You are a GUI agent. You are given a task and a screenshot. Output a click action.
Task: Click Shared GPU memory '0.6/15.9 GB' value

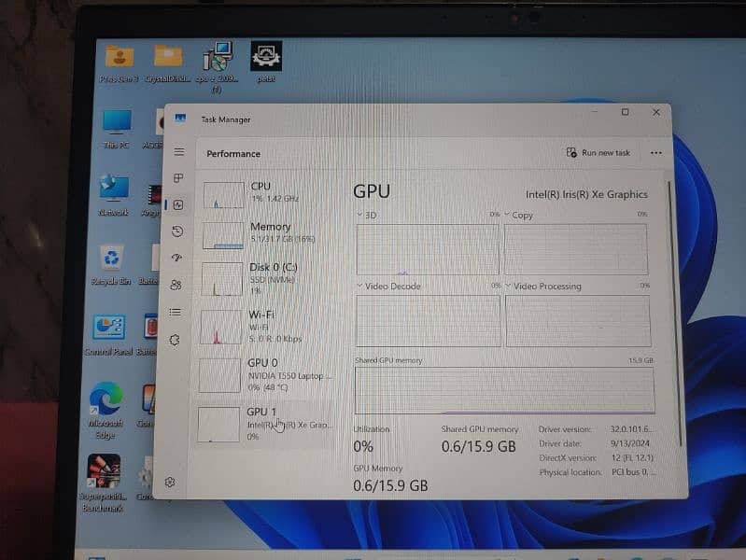coord(479,446)
